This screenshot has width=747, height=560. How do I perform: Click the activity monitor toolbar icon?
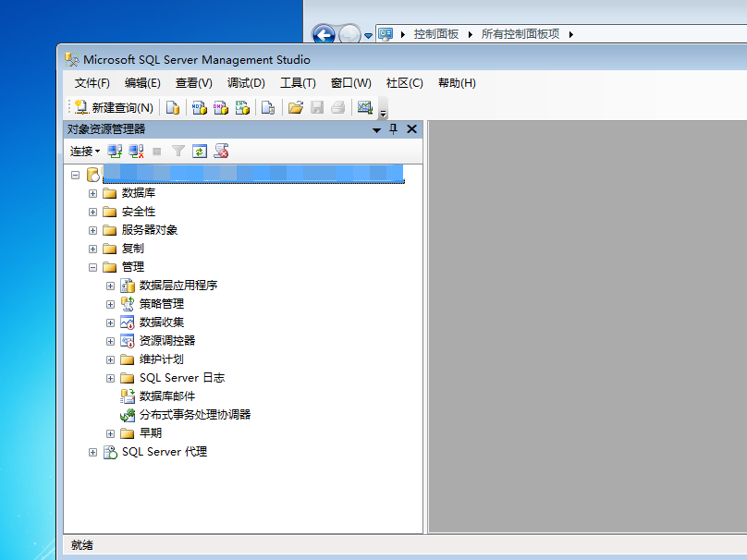pyautogui.click(x=365, y=107)
